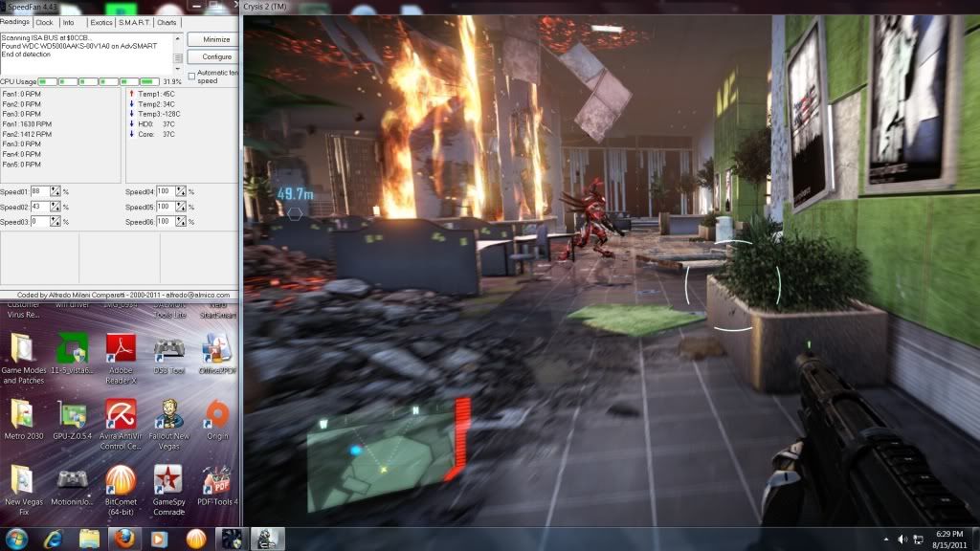Viewport: 980px width, 551px height.
Task: Click the Speed01 value field
Action: [x=40, y=191]
